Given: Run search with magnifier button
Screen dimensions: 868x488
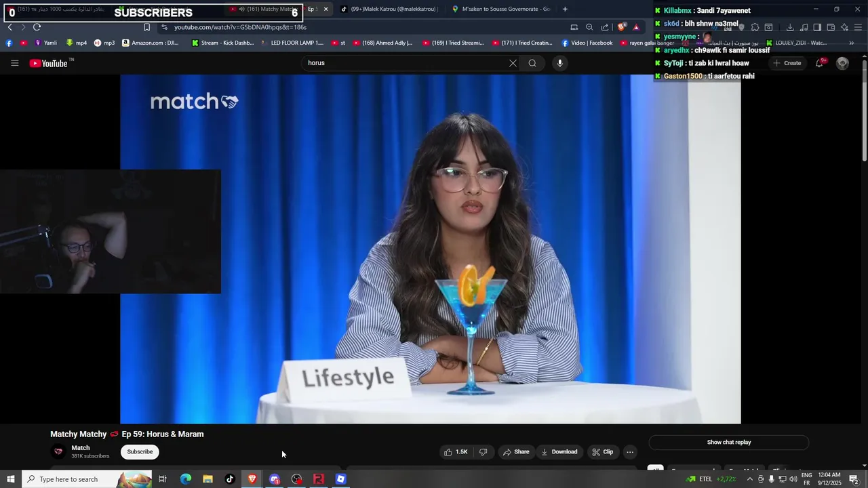Looking at the screenshot, I should tap(532, 63).
